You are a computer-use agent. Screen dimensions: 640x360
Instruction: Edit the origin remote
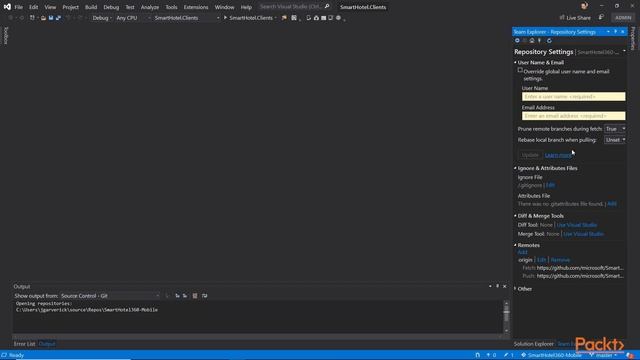tap(542, 260)
